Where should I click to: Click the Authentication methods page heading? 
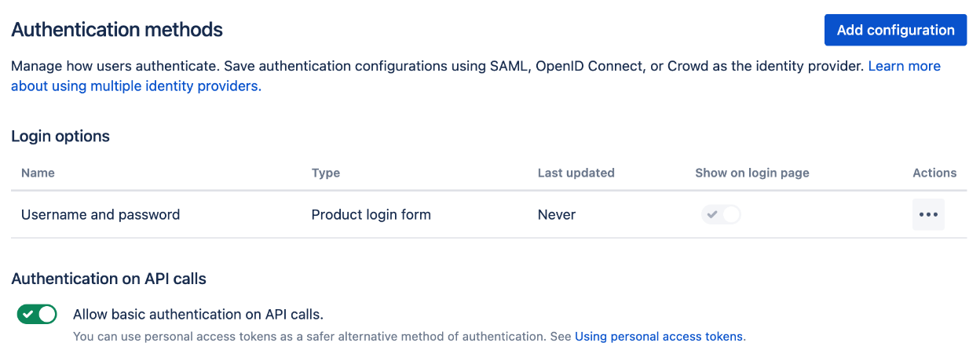click(117, 30)
